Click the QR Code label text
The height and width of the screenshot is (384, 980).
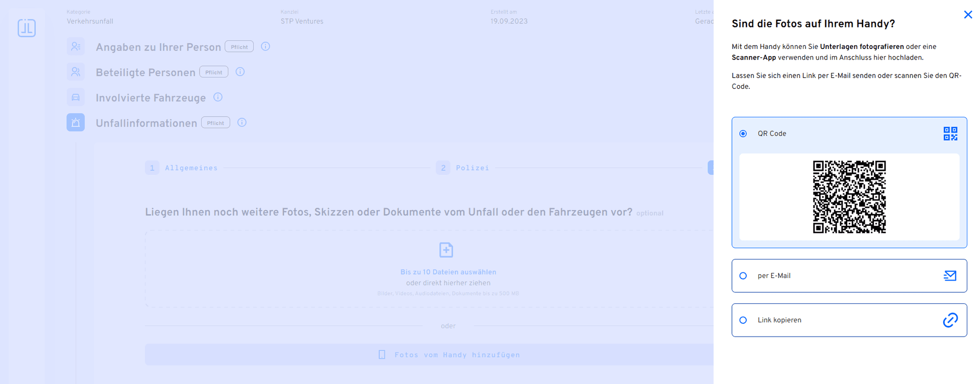[x=772, y=134]
